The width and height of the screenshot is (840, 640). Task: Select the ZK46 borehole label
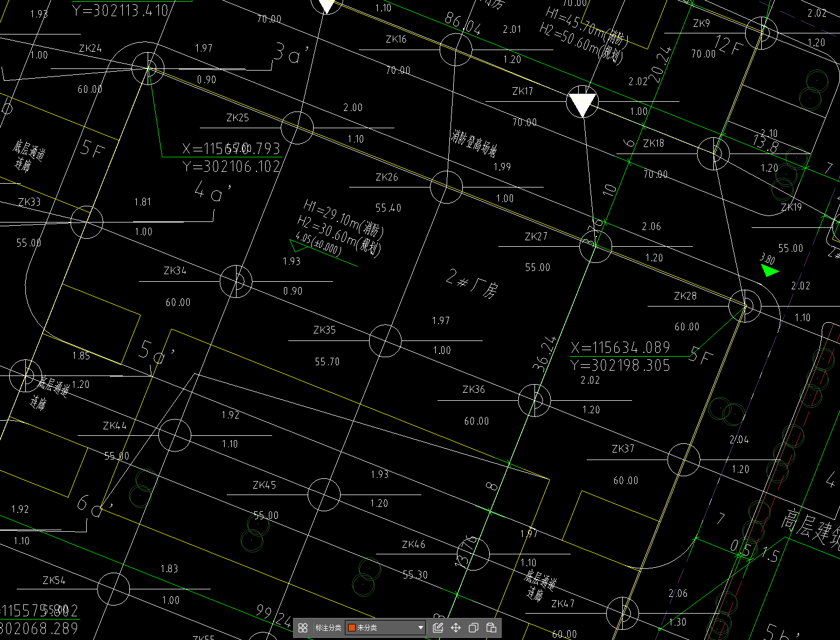[x=414, y=544]
